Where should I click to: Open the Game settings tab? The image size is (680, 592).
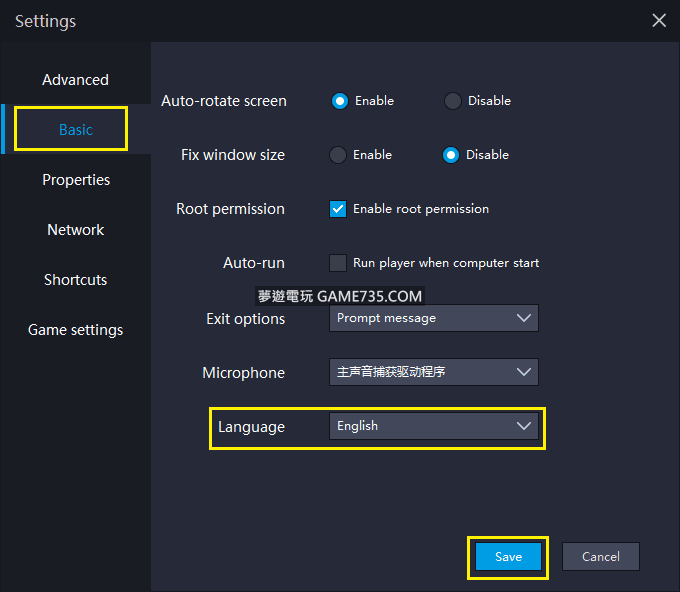click(x=76, y=330)
